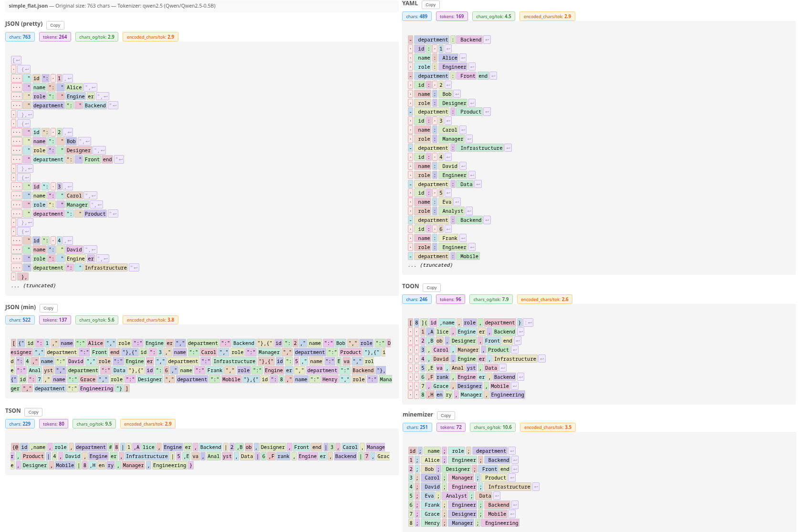
Task: Click the 'Carol' token in TOON output
Action: coord(441,350)
